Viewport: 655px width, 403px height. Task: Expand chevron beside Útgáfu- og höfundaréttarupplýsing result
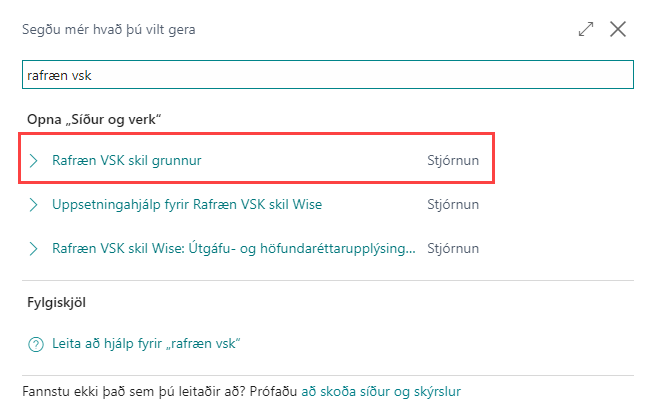pyautogui.click(x=33, y=248)
